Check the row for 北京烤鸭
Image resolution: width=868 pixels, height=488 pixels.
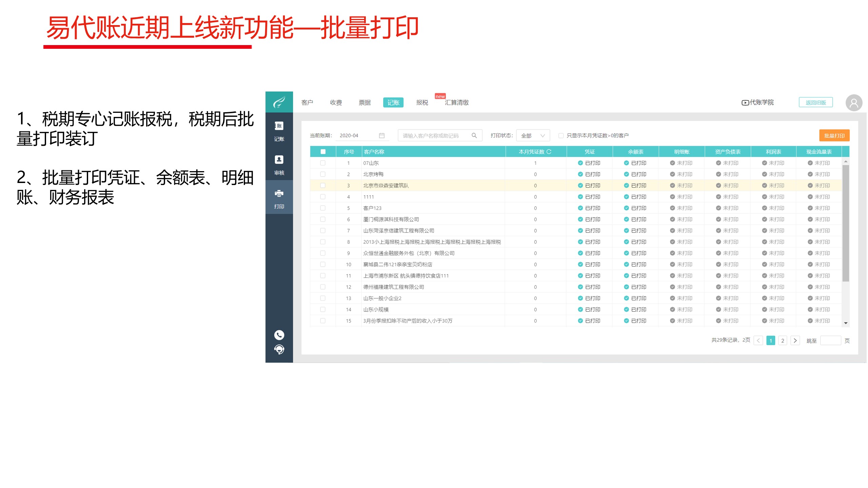click(x=323, y=174)
